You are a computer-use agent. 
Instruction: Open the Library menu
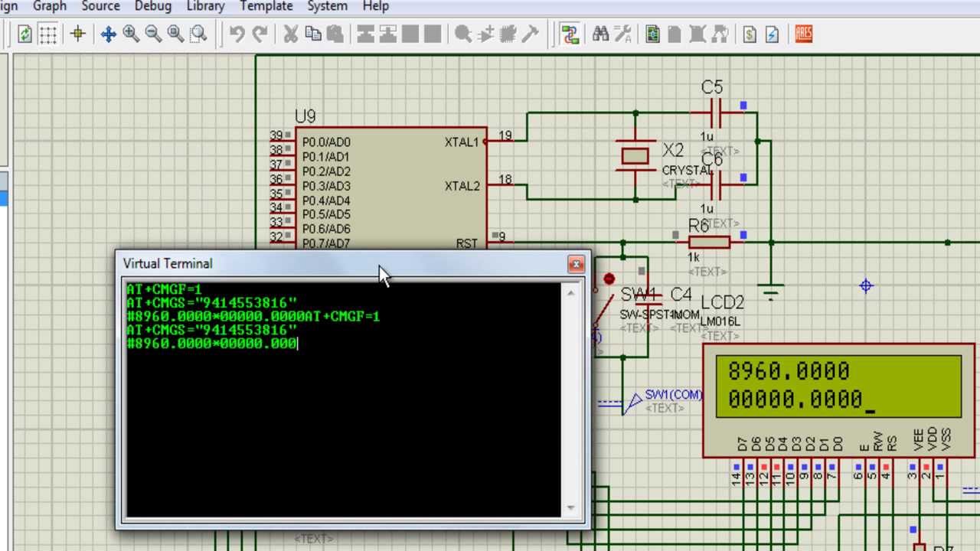(x=205, y=6)
